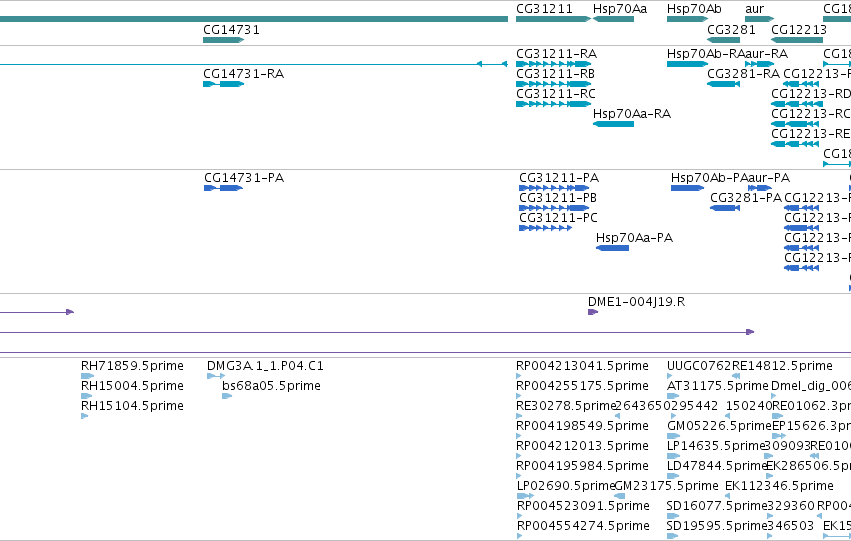The image size is (851, 541).
Task: Click the purple DME1-004J19.R arrow glyph
Action: coord(593,312)
